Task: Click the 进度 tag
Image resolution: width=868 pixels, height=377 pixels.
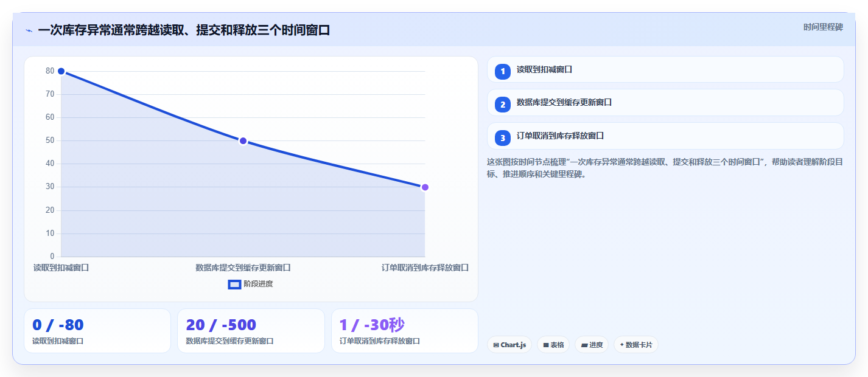Action: pyautogui.click(x=592, y=345)
